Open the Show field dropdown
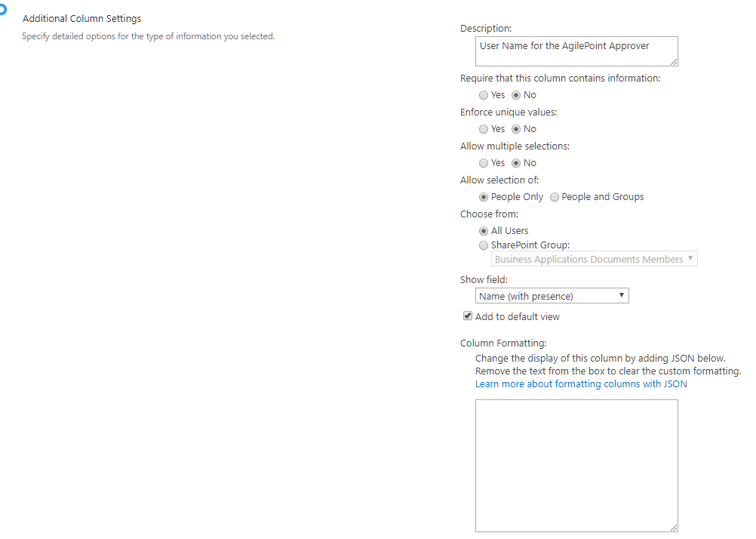756x539 pixels. pos(552,296)
